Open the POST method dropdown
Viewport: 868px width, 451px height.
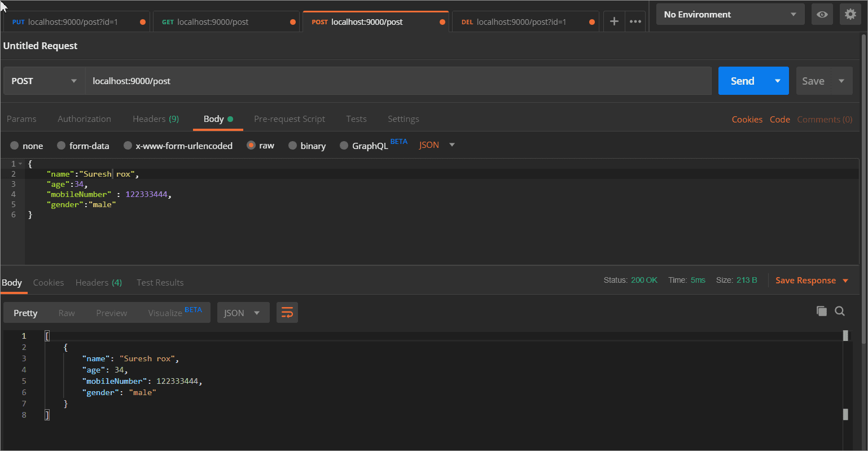(44, 81)
